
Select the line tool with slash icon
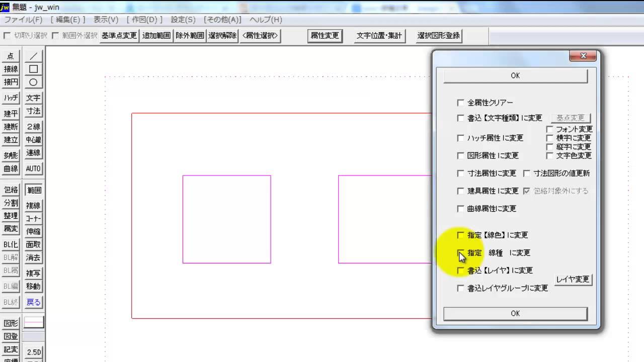(33, 56)
